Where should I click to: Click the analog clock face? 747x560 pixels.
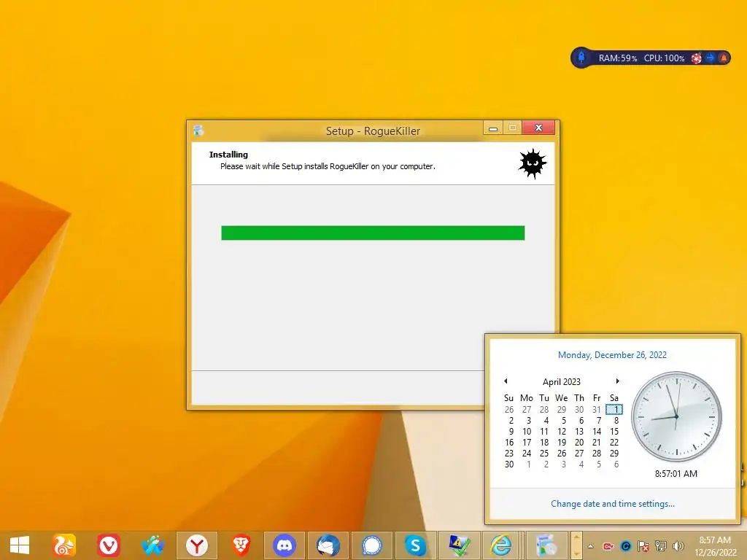[x=676, y=416]
